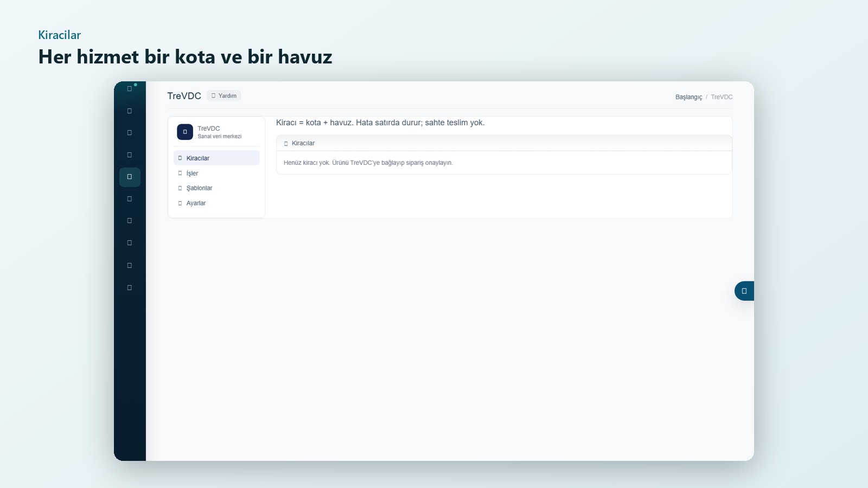Click the dark blue TreVDC logo icon
The image size is (868, 488).
pyautogui.click(x=185, y=132)
